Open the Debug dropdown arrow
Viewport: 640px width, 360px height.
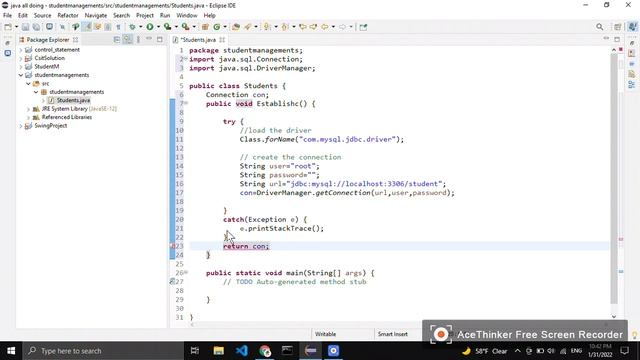click(140, 27)
